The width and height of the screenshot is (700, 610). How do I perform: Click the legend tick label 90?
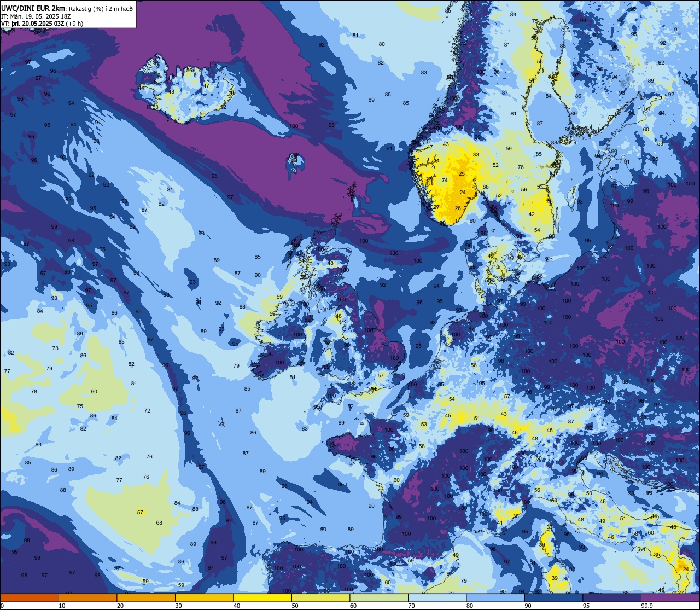(x=528, y=606)
